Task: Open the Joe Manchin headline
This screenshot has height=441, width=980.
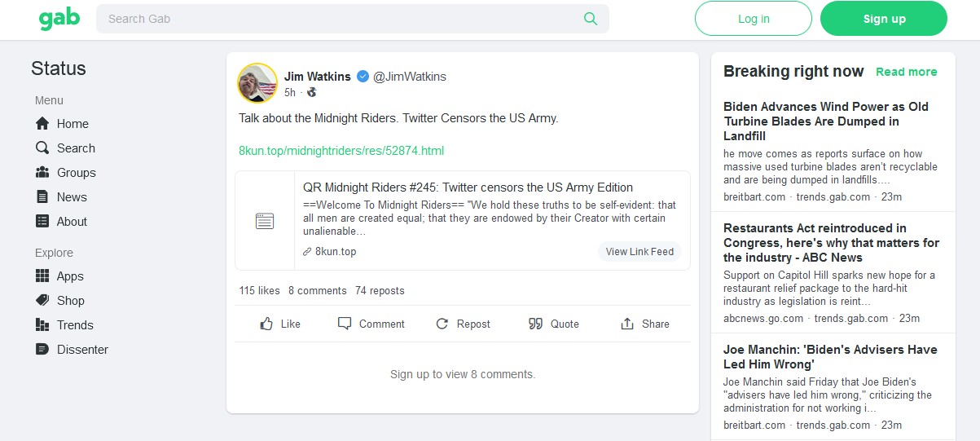Action: pos(830,356)
